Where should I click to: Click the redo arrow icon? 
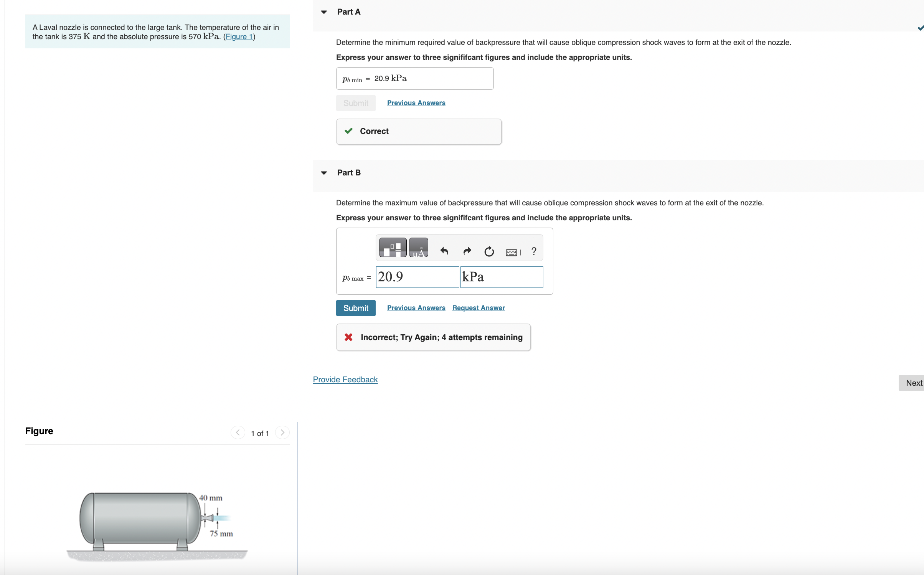(x=467, y=251)
